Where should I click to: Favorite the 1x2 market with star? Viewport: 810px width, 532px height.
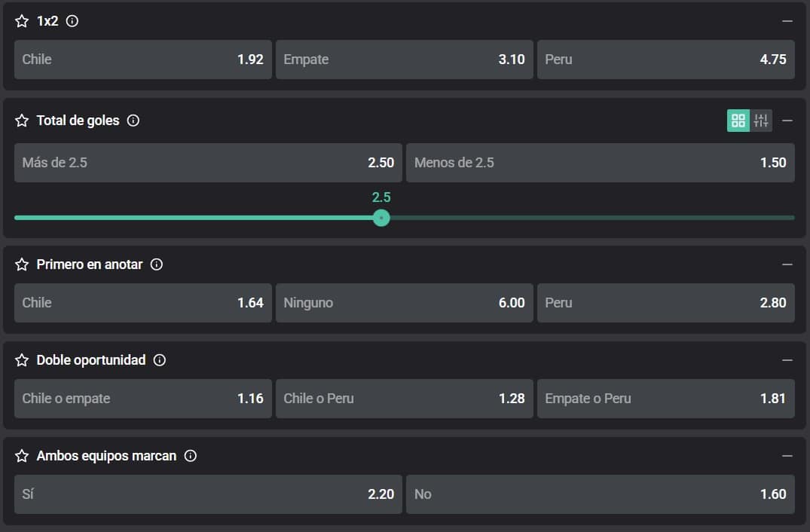(22, 21)
